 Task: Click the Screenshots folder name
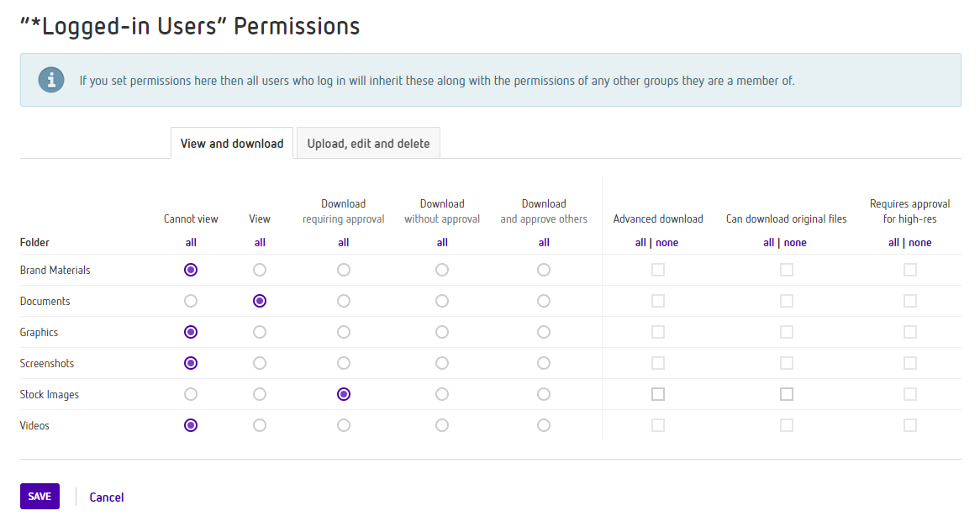click(x=47, y=363)
